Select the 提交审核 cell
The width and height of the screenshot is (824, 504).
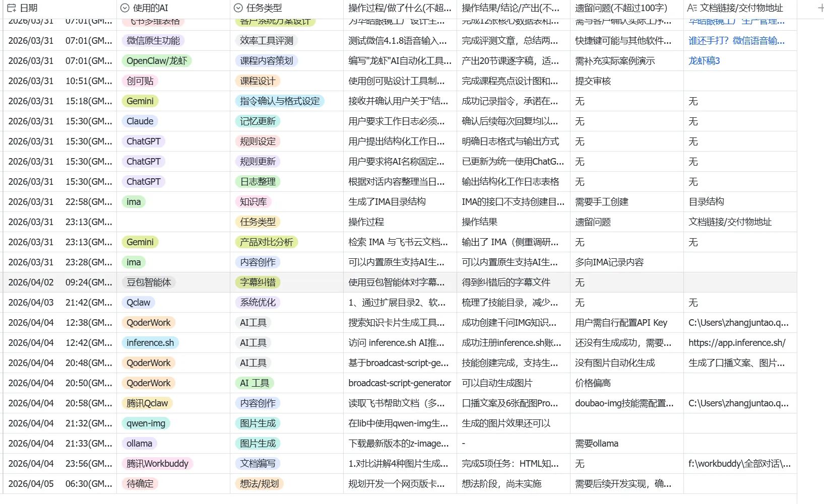[x=627, y=81]
